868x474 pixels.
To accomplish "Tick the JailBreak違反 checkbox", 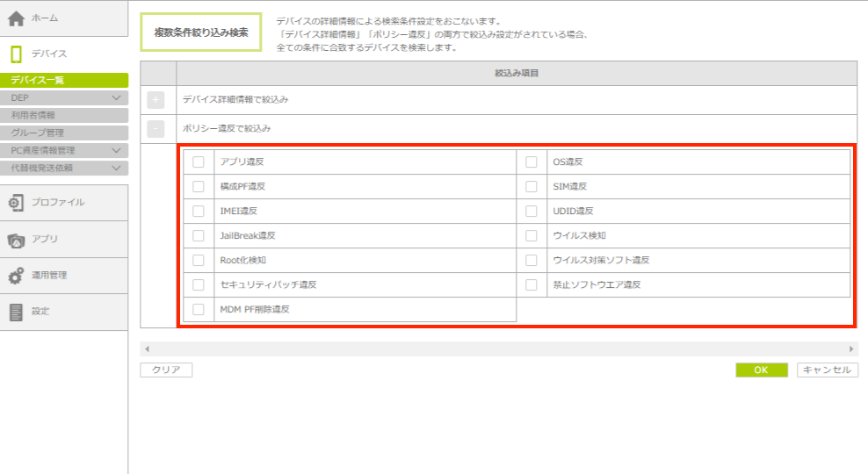I will point(199,235).
